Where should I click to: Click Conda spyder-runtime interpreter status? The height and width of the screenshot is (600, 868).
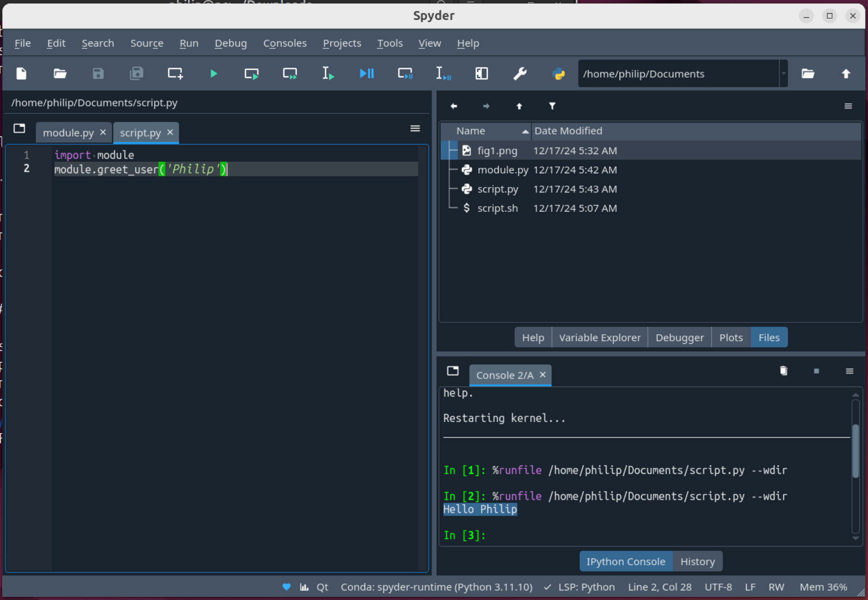(x=436, y=587)
